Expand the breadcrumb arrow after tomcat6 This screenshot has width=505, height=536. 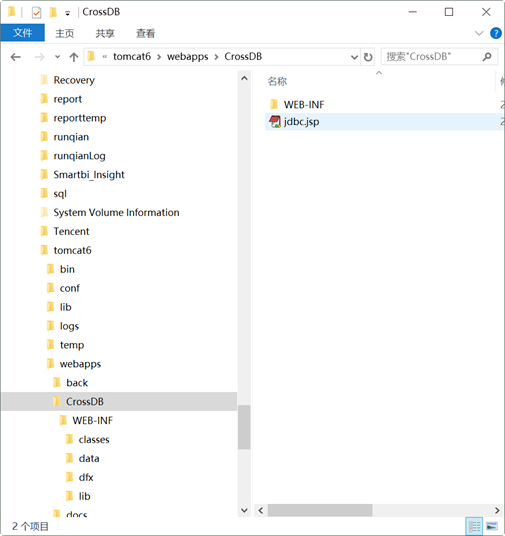pos(159,57)
